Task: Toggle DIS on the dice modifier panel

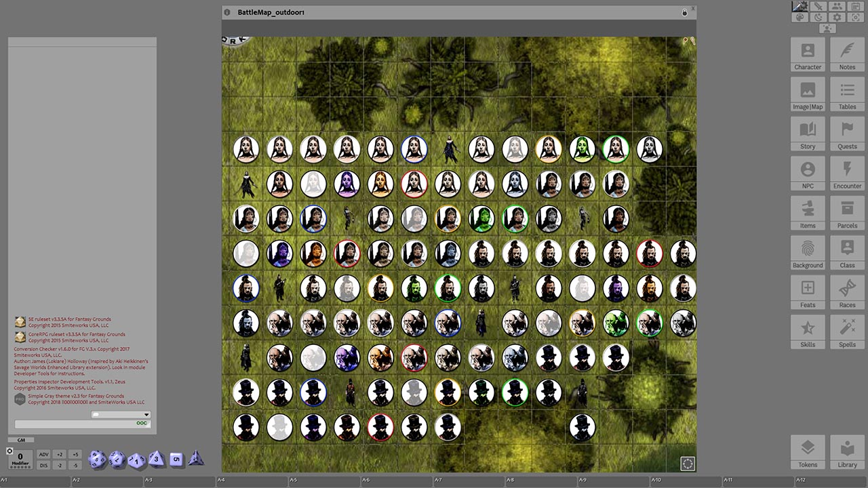Action: (x=43, y=465)
